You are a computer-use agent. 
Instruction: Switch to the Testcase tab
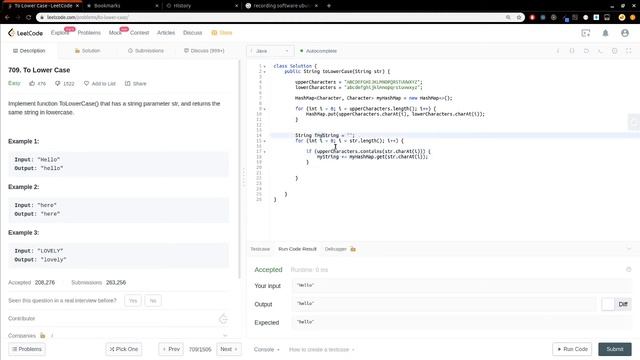(260, 249)
